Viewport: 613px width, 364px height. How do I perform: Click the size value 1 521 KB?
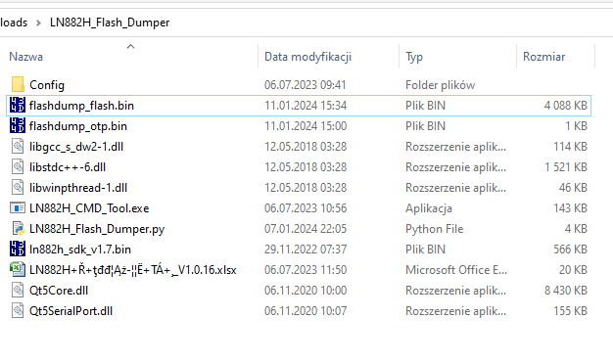pos(566,167)
